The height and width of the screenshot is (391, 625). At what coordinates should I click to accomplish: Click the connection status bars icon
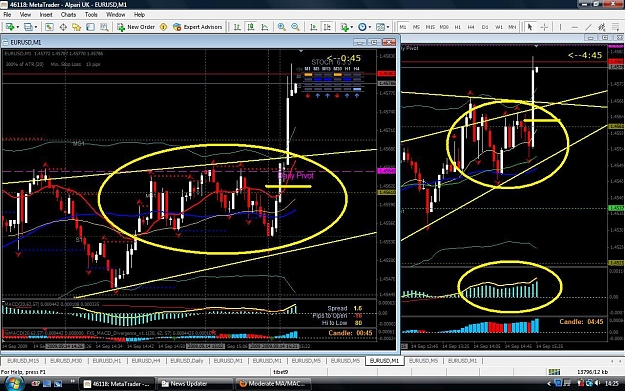[554, 372]
